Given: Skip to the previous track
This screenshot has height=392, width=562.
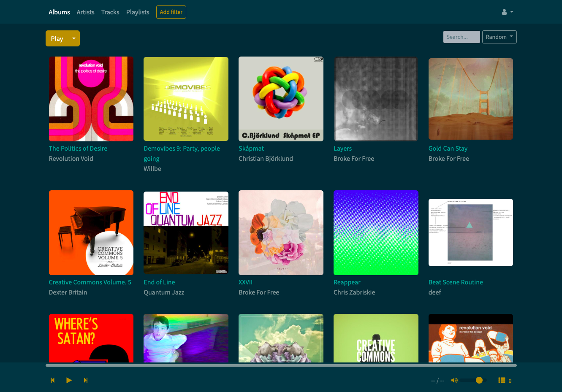Looking at the screenshot, I should point(53,380).
